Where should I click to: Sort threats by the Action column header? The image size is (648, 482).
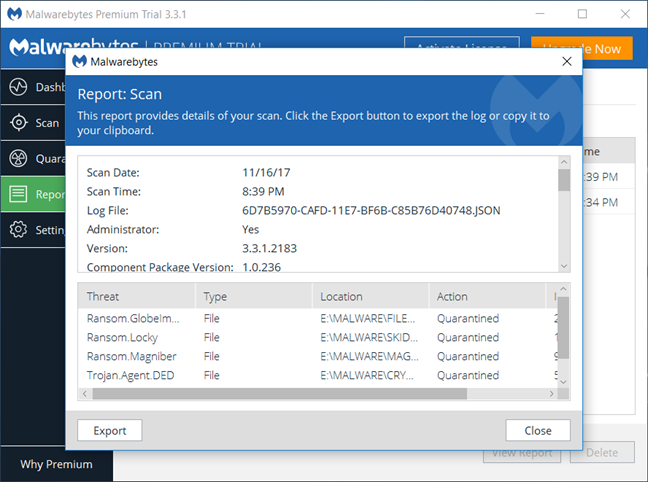click(x=487, y=296)
